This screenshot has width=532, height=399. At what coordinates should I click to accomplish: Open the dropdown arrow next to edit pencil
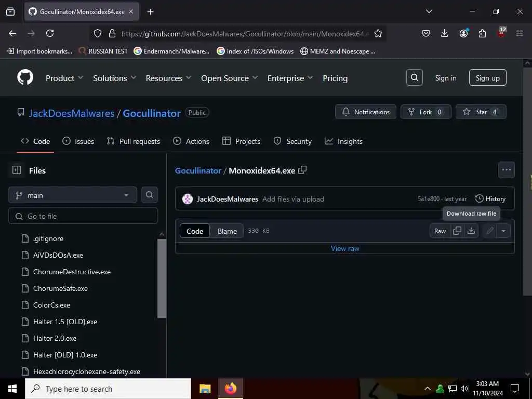[503, 231]
